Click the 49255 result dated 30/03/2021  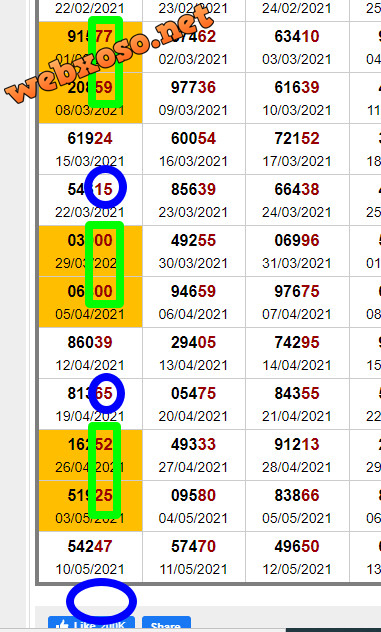pos(194,251)
